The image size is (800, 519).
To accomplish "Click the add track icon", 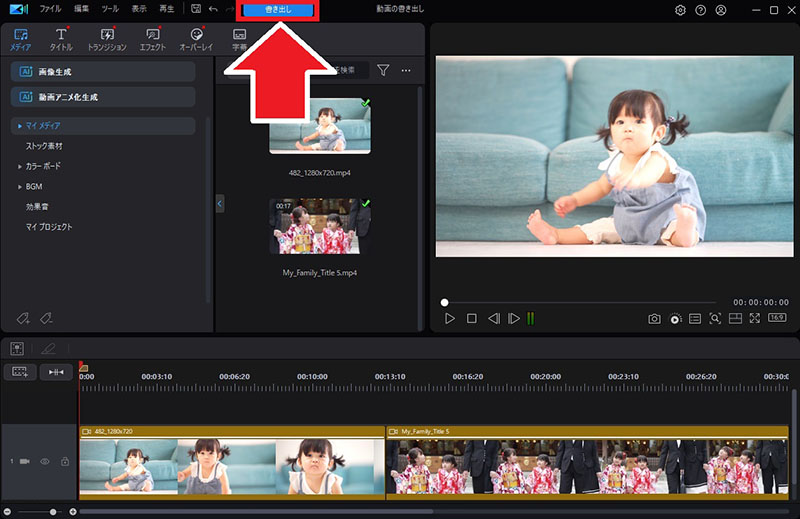I will (x=20, y=372).
